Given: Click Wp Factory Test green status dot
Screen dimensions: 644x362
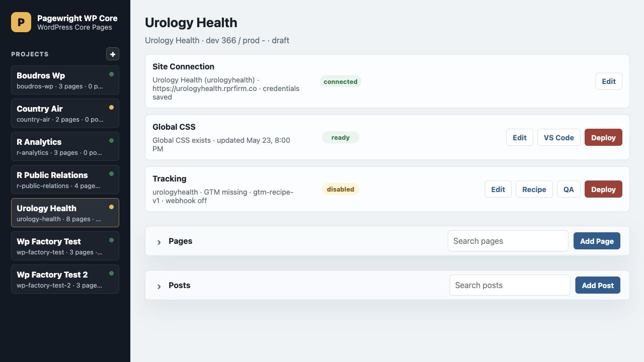Looking at the screenshot, I should click(111, 240).
